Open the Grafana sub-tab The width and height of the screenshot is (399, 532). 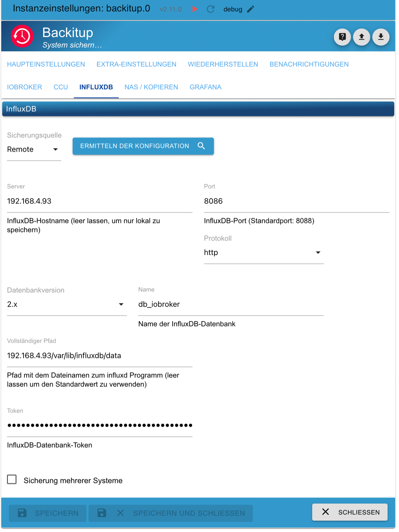point(206,87)
